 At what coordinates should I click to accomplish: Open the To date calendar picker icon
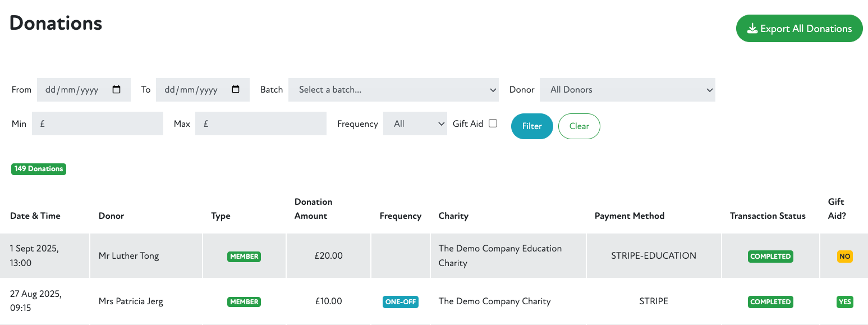(x=236, y=89)
